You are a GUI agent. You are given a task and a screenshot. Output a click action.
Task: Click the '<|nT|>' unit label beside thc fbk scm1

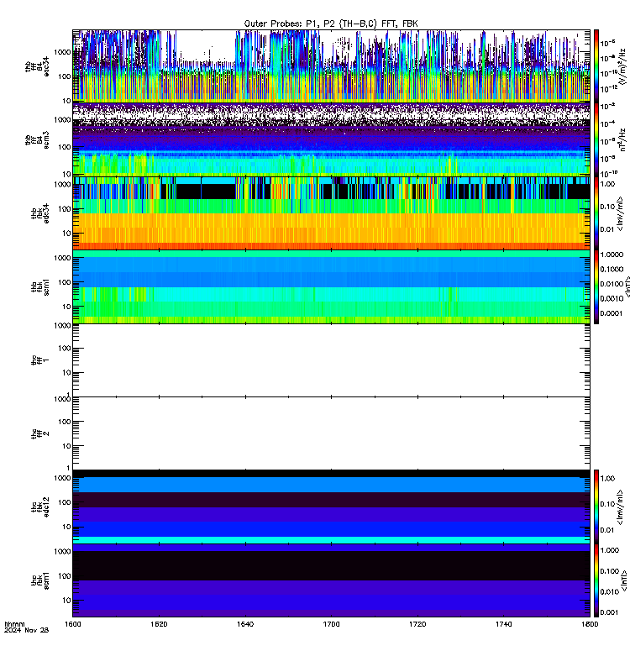click(624, 580)
